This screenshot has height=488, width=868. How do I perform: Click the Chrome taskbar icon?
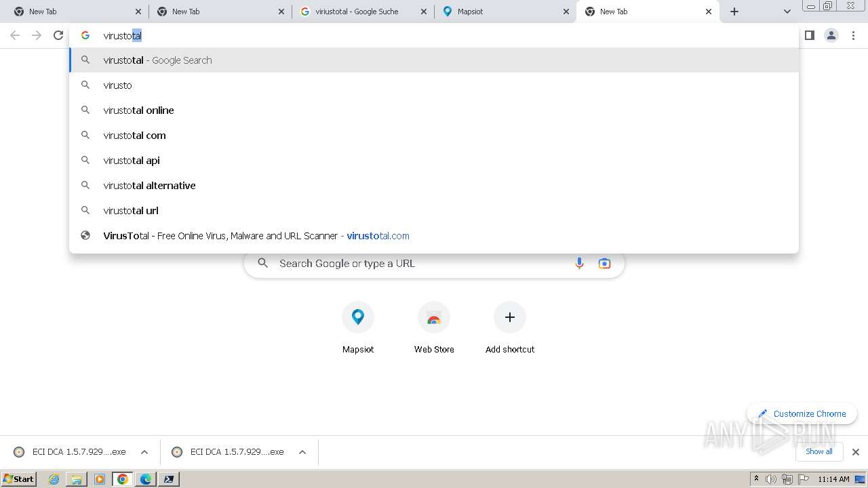coord(123,479)
